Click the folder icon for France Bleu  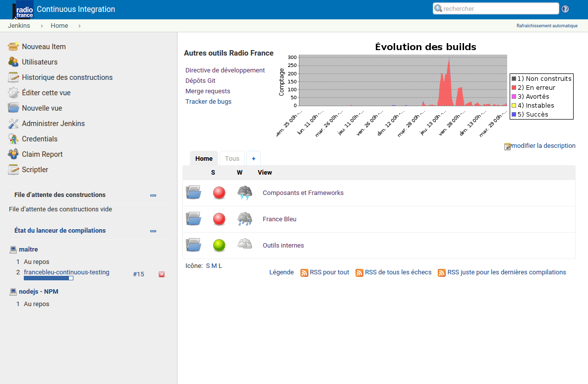pos(193,219)
